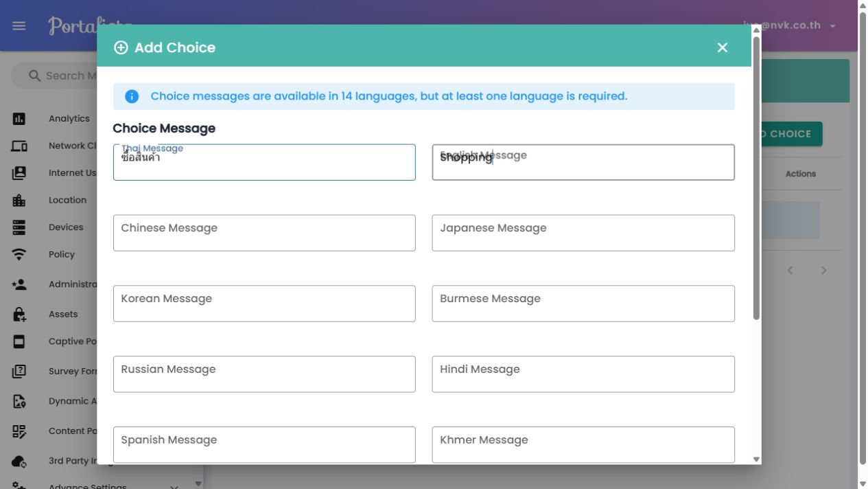Click the Choice Message heading
Viewport: 868px width, 489px height.
pyautogui.click(x=164, y=128)
